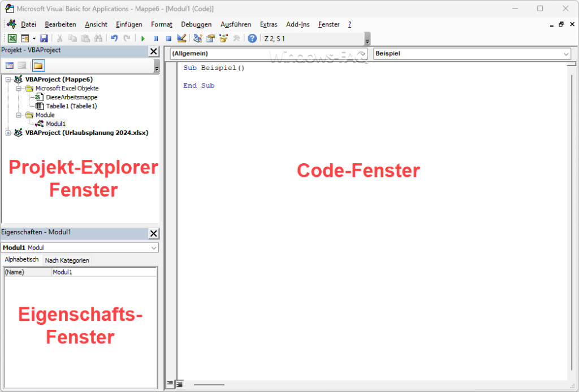Switch to Full Module View button
The height and width of the screenshot is (392, 579).
[x=179, y=384]
